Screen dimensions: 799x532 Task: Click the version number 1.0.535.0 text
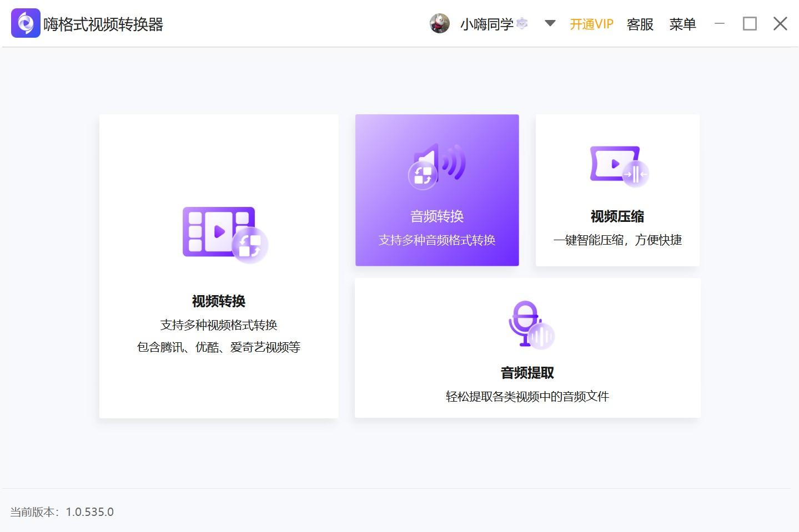tap(89, 512)
